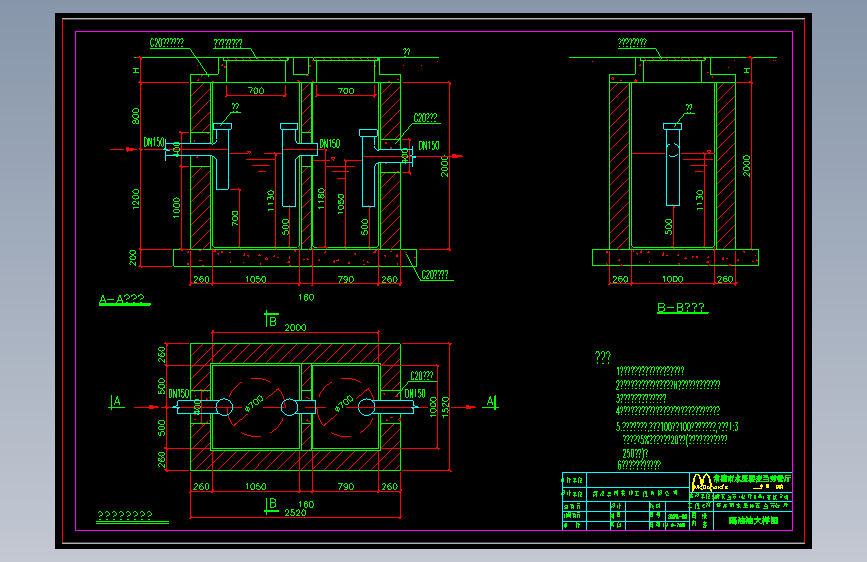867x562 pixels.
Task: Click the "C20????" label at base slab of A-A
Action: [x=435, y=274]
